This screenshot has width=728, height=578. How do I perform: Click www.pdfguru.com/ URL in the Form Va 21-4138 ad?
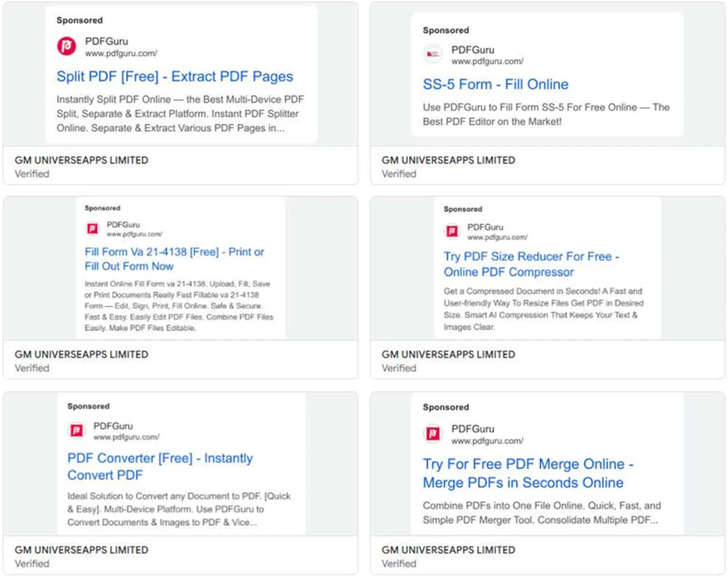pos(134,234)
